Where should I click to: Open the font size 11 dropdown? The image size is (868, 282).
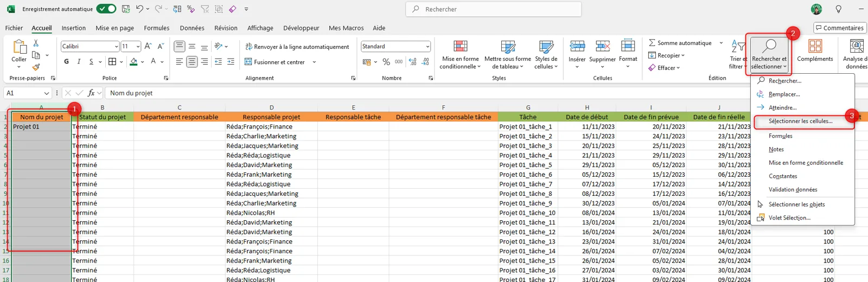(x=138, y=47)
